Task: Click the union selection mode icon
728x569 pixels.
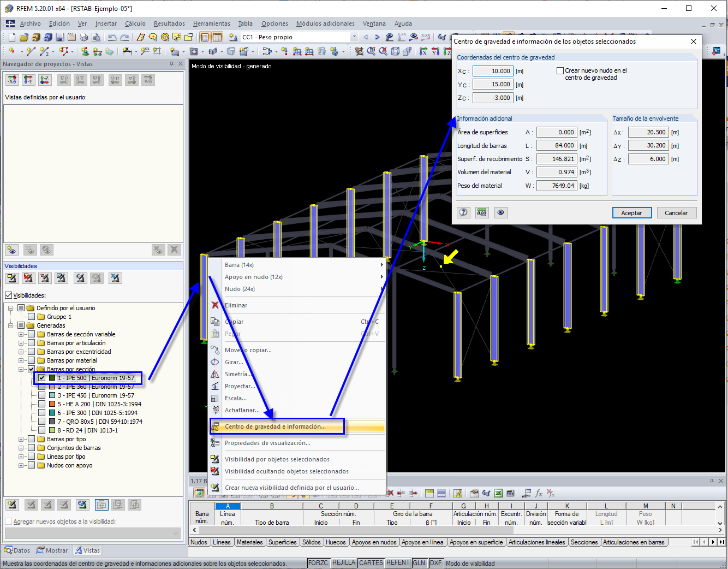Action: pyautogui.click(x=102, y=505)
